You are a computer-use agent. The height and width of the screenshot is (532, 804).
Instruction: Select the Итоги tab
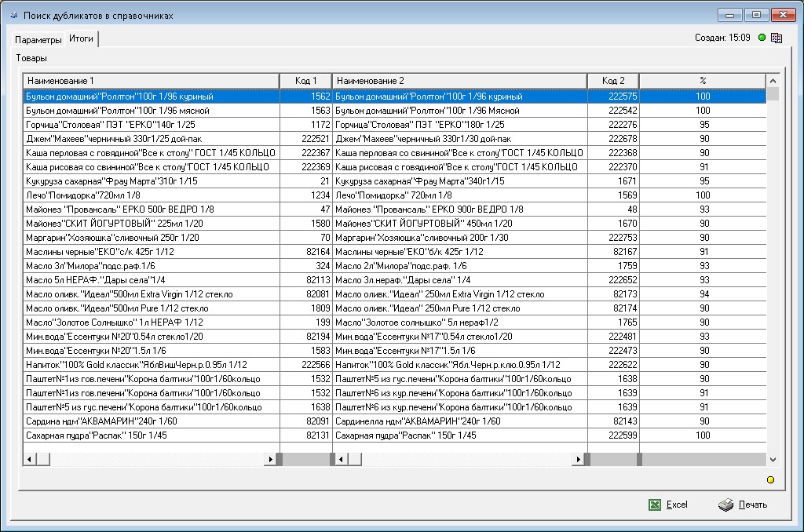click(81, 38)
